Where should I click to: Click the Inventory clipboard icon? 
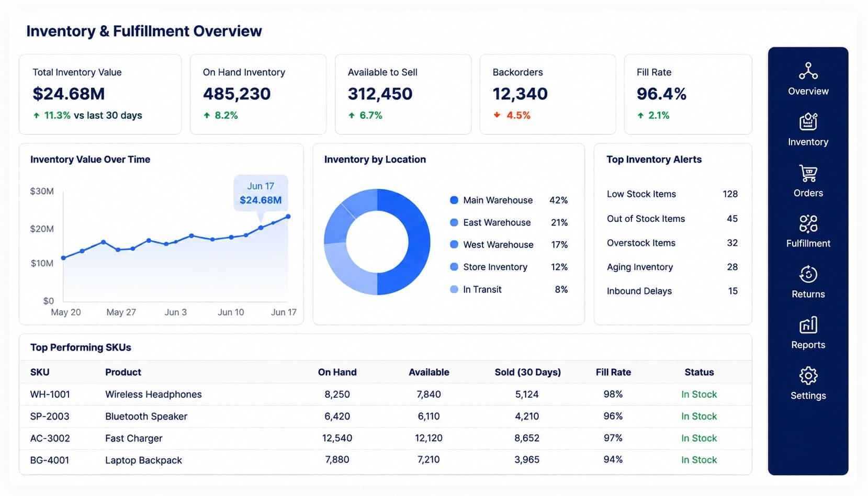click(x=808, y=121)
